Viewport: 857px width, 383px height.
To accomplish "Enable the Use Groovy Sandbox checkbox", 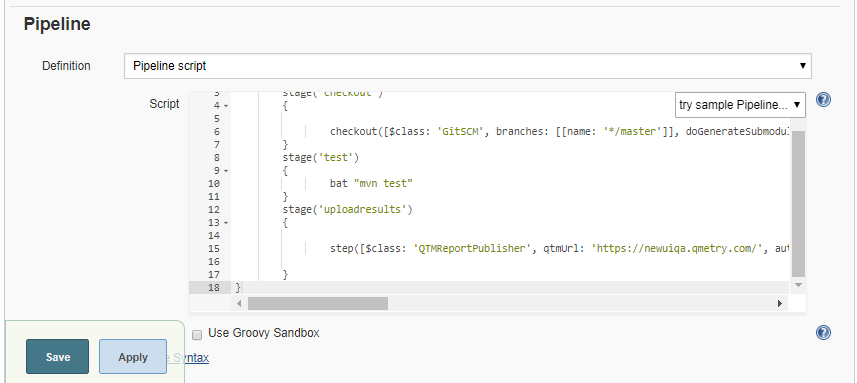I will click(198, 334).
